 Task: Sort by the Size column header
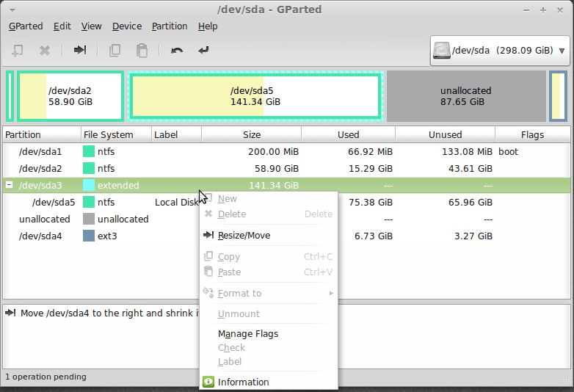point(252,134)
